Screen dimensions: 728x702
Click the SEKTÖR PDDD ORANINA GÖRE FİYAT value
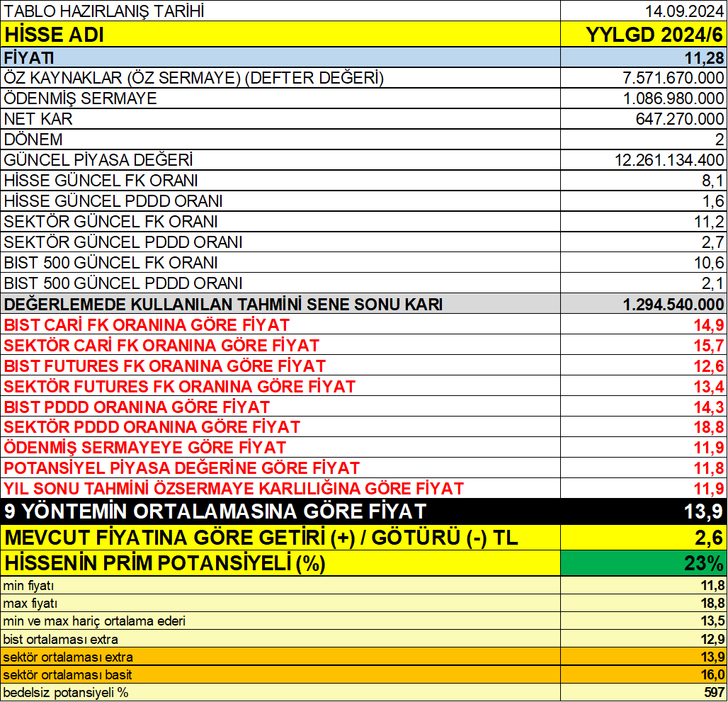[709, 427]
